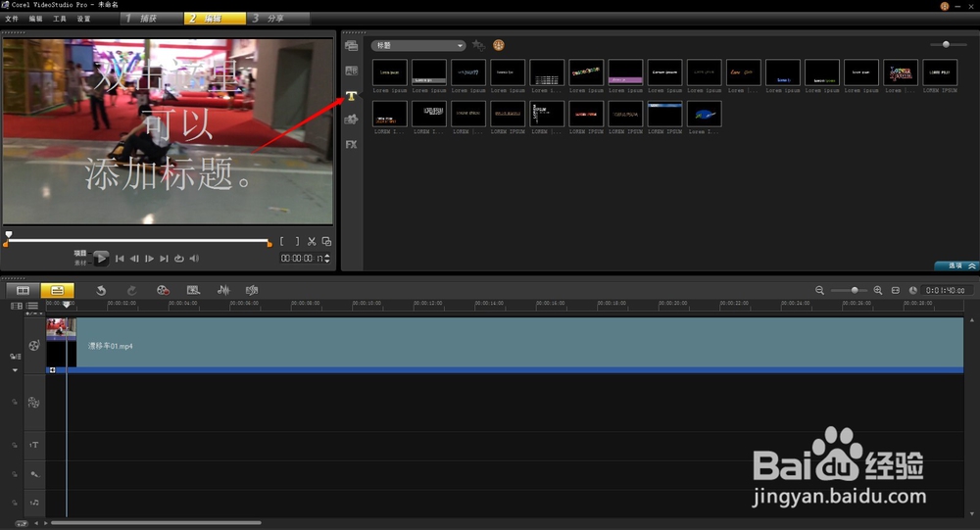The image size is (980, 530).
Task: Open the auto music icon
Action: pos(252,290)
